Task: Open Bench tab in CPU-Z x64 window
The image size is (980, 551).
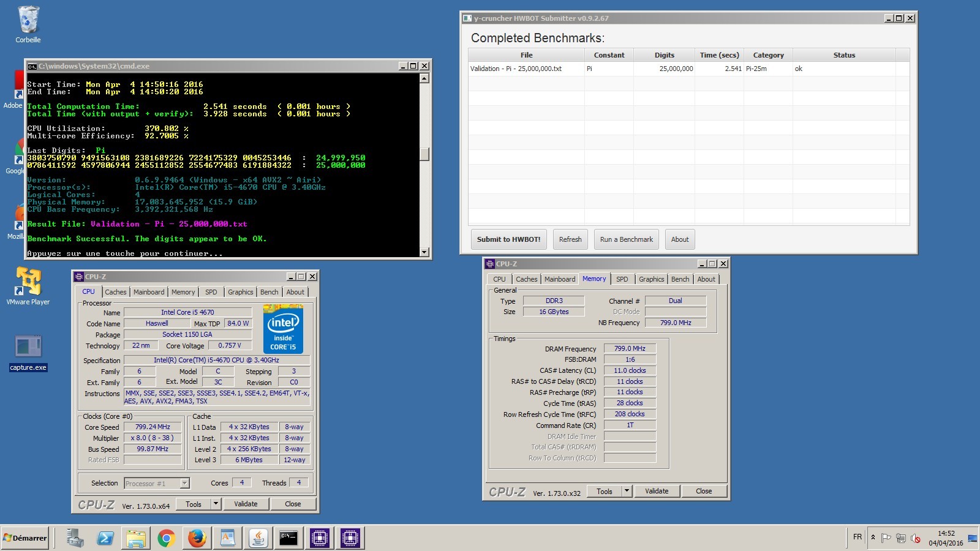Action: click(269, 292)
